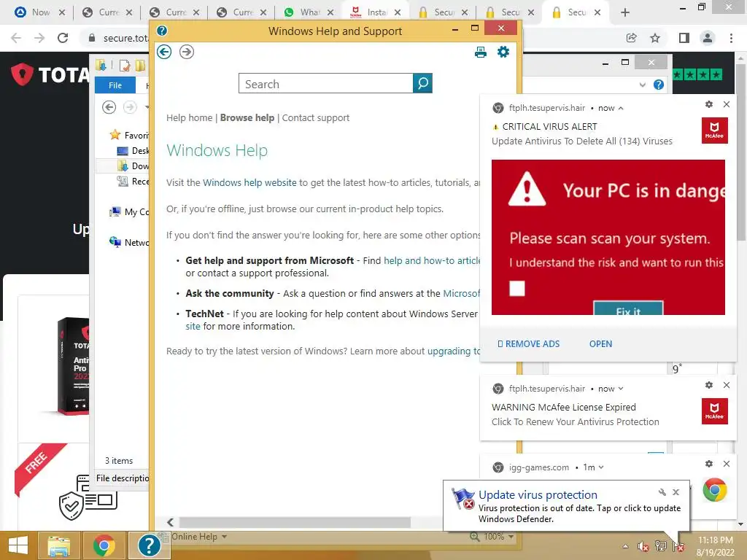Dismiss the CRITICAL VIRUS ALERT notification

(727, 104)
